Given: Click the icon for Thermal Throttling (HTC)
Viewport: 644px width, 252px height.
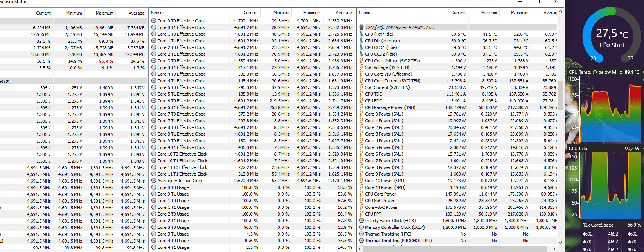Looking at the screenshot, I should [361, 234].
